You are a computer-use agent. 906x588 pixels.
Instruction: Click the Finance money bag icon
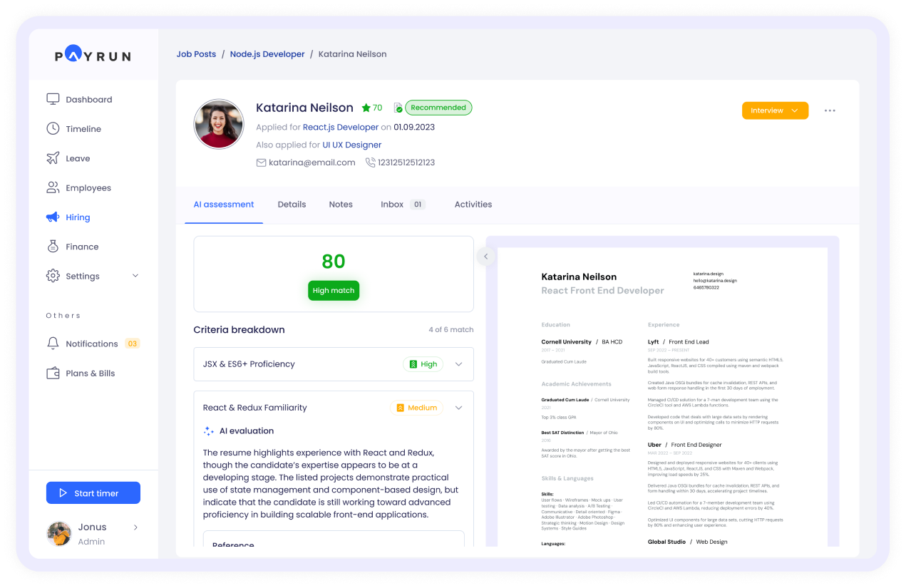point(53,247)
